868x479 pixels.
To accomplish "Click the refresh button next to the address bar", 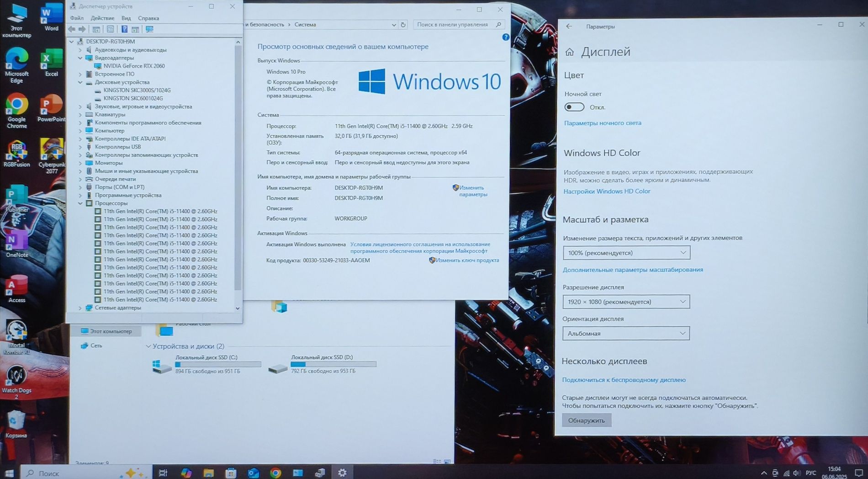I will tap(403, 25).
